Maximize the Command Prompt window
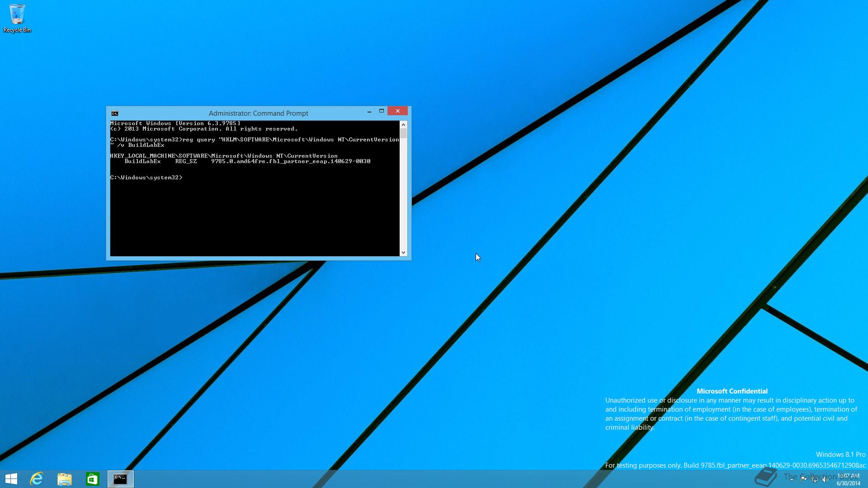 382,111
